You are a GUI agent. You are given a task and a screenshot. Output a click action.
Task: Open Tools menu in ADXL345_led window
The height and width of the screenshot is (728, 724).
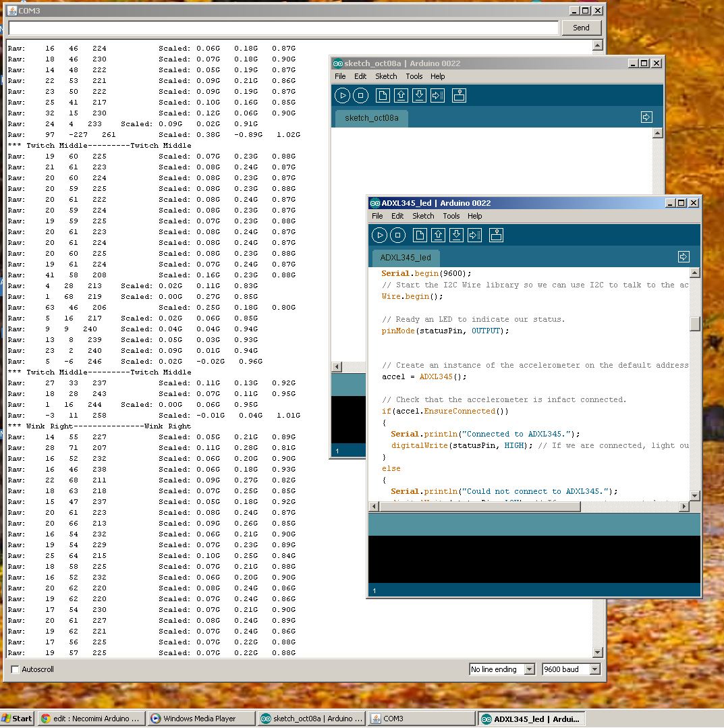click(x=451, y=216)
